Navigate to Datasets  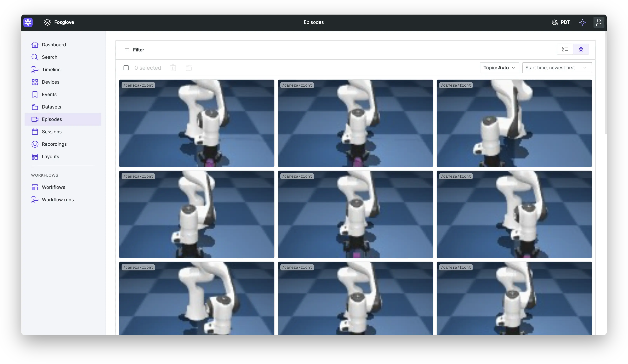pyautogui.click(x=63, y=107)
